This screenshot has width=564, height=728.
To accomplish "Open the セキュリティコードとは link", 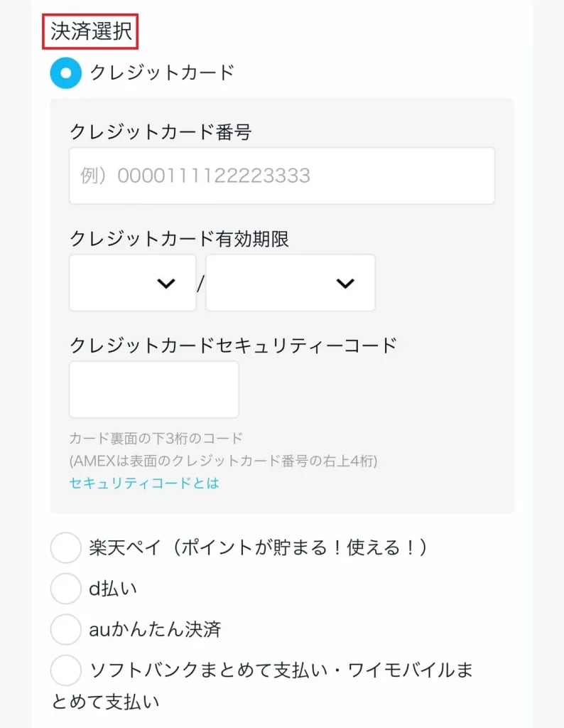I will click(144, 483).
